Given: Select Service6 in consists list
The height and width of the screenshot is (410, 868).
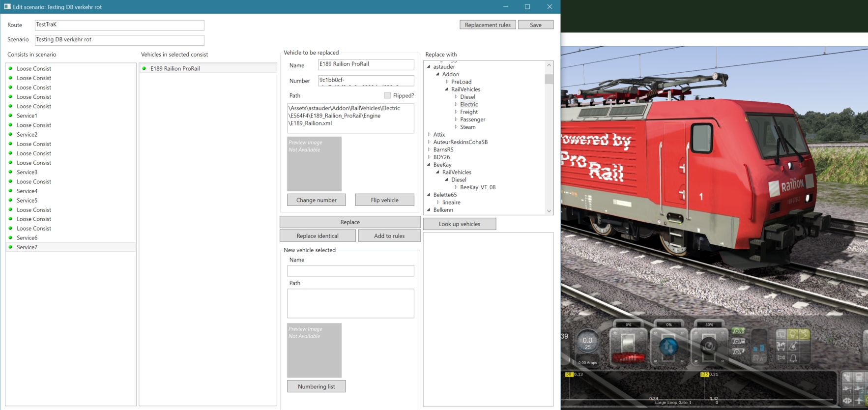Looking at the screenshot, I should tap(71, 238).
